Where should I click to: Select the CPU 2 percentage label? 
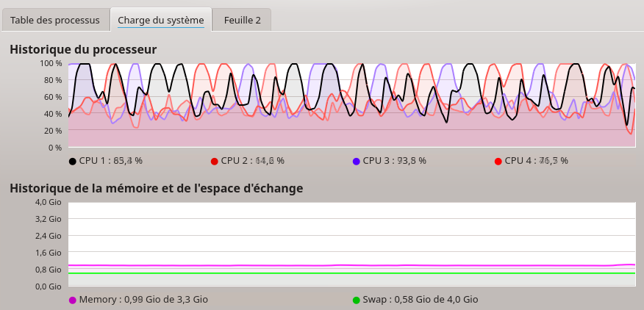pyautogui.click(x=253, y=161)
